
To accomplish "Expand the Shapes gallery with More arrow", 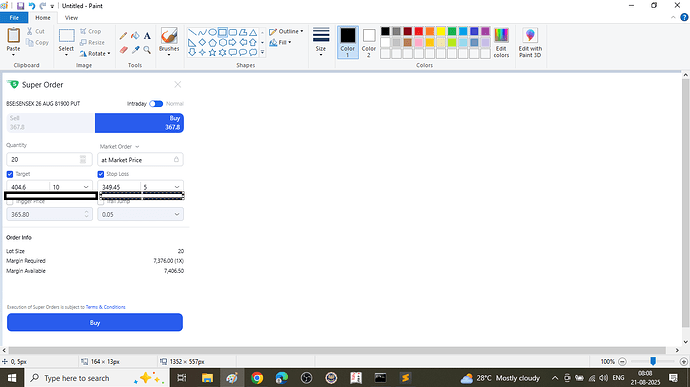I will tap(263, 52).
